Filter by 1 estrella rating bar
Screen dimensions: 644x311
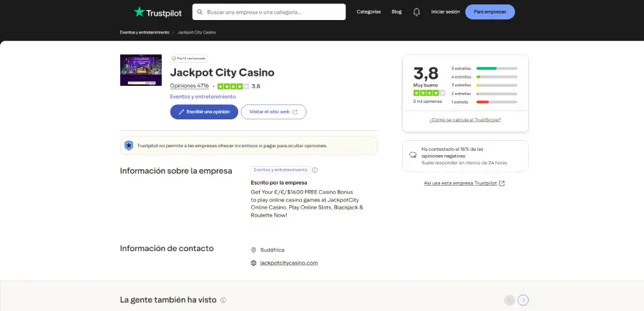484,102
